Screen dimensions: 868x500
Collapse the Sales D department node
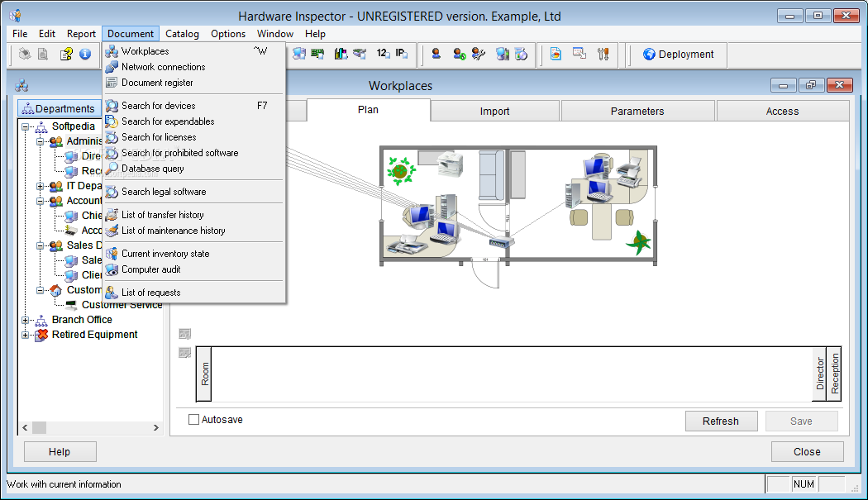point(41,245)
